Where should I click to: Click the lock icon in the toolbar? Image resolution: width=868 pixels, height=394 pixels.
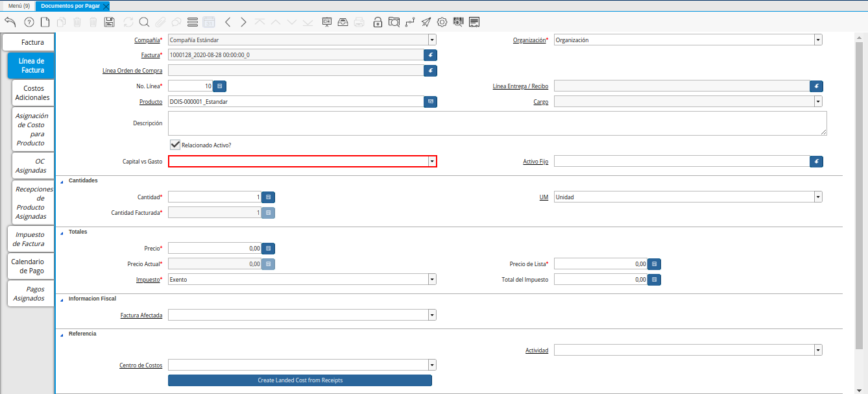(x=378, y=22)
